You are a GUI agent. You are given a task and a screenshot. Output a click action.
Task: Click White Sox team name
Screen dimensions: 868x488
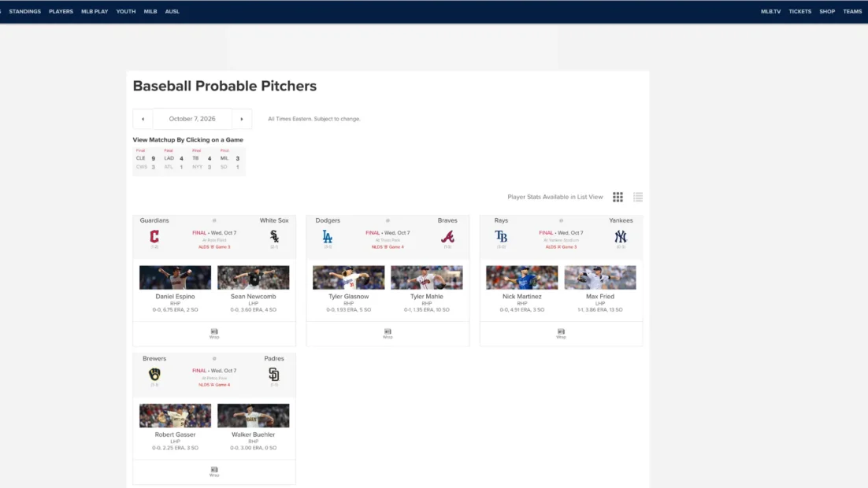click(x=274, y=220)
